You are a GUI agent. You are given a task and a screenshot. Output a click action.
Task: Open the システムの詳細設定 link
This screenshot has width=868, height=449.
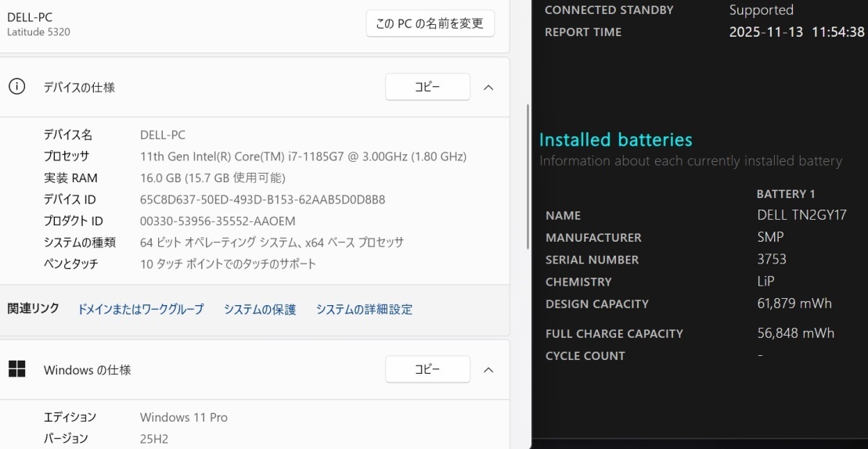click(364, 309)
